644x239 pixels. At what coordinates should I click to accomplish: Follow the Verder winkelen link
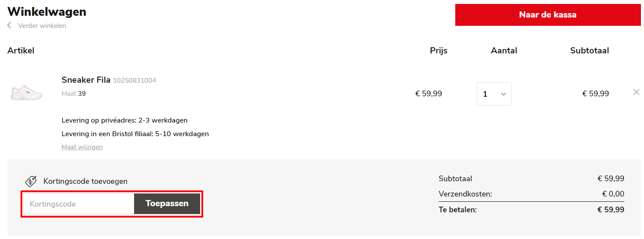click(42, 26)
